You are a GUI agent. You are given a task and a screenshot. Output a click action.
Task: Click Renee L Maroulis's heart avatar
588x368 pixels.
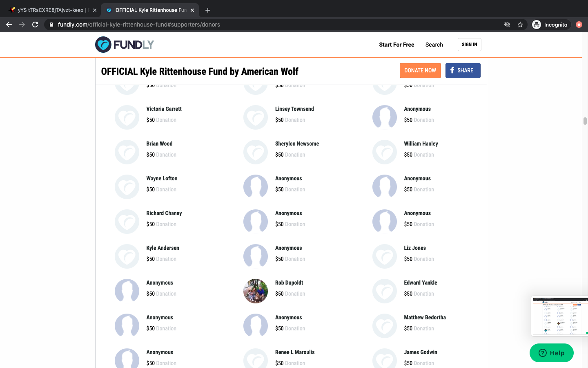point(256,359)
